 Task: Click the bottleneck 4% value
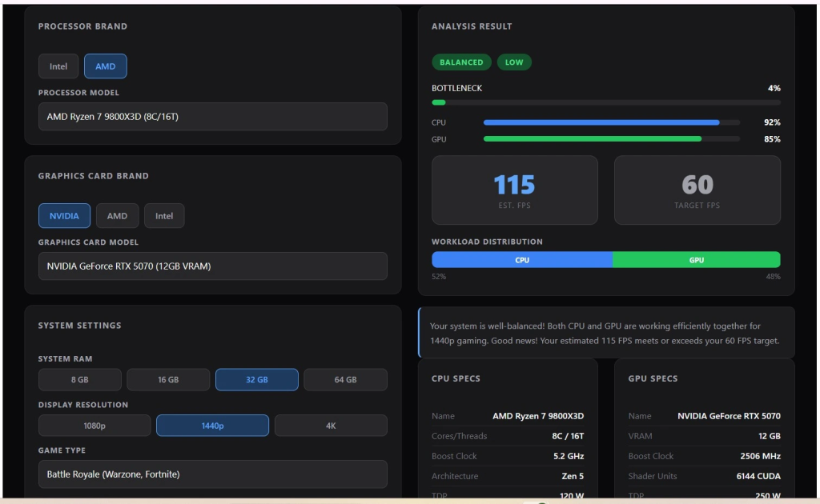774,88
